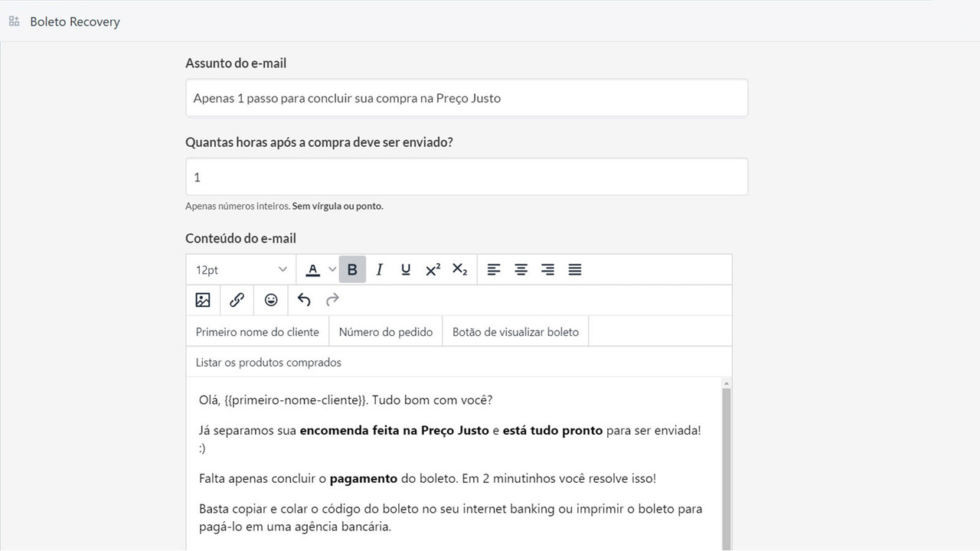Open the emoji picker
This screenshot has width=980, height=551.
pos(271,300)
